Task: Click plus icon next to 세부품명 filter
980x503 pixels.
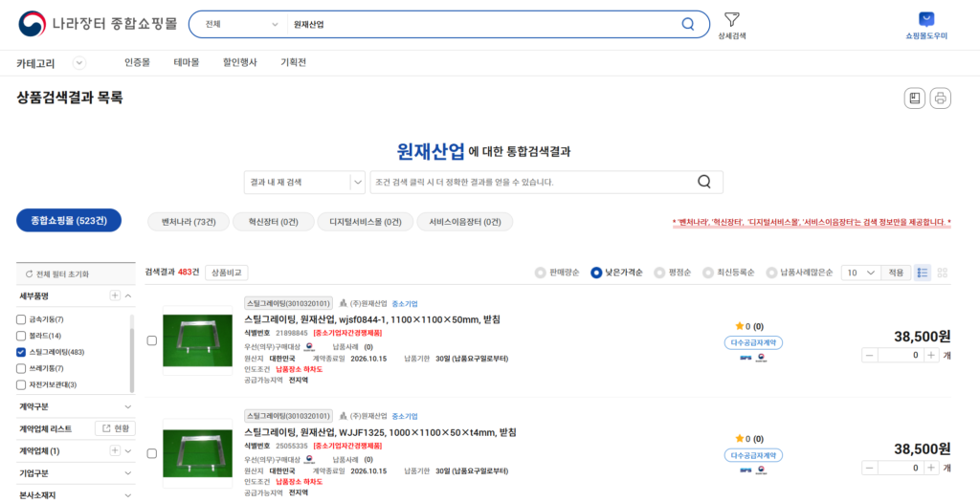Action: click(x=115, y=296)
